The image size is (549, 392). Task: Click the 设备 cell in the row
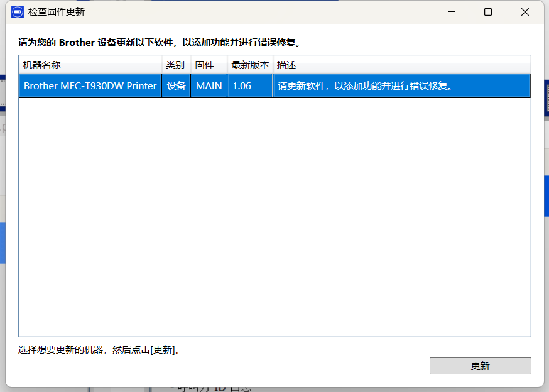coord(176,86)
